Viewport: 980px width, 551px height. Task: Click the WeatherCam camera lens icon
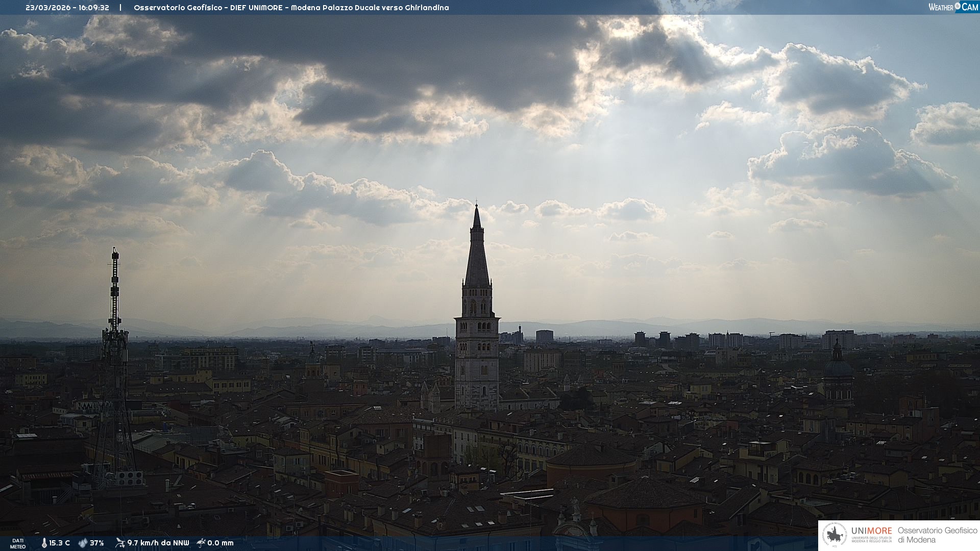point(958,7)
